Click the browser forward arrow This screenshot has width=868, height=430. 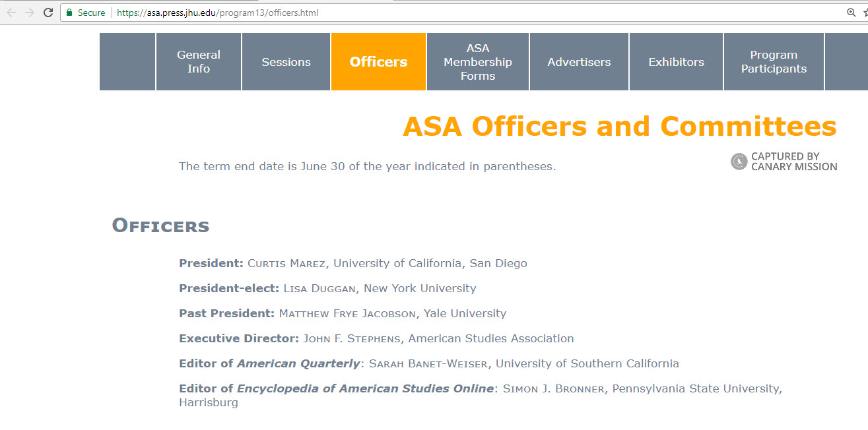29,13
